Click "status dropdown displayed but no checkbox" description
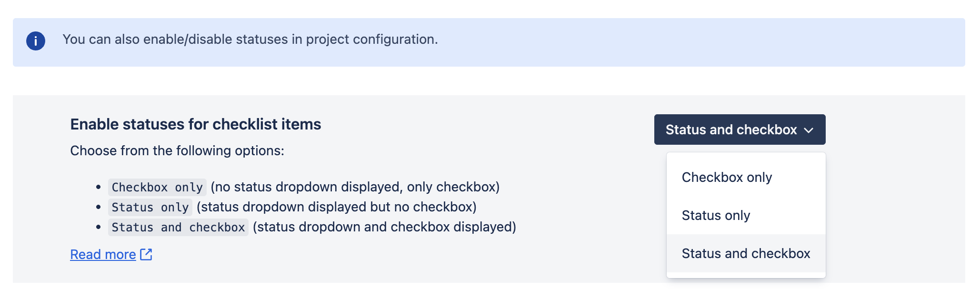The height and width of the screenshot is (299, 980). 337,207
